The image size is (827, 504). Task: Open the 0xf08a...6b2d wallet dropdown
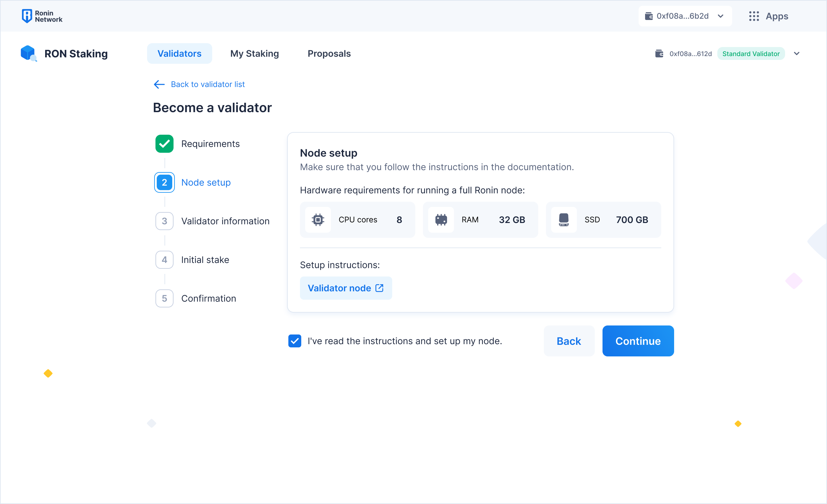click(x=685, y=16)
